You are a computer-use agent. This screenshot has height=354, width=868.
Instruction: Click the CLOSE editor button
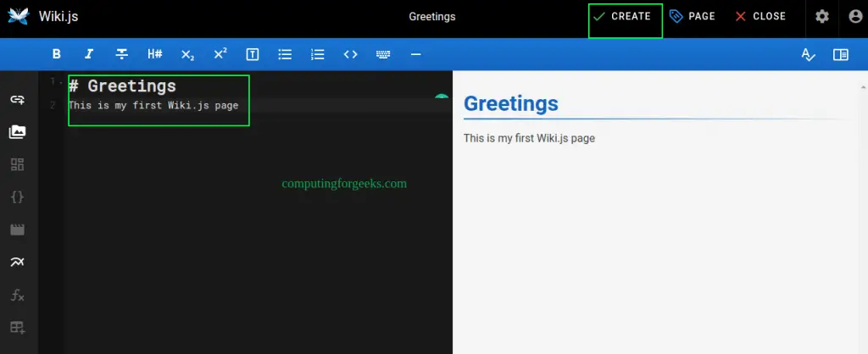click(760, 17)
